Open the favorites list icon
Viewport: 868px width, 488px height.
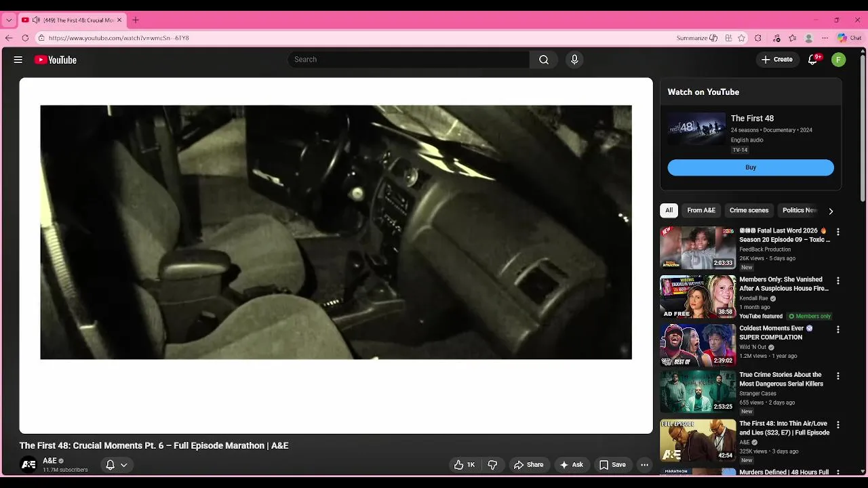tap(793, 38)
